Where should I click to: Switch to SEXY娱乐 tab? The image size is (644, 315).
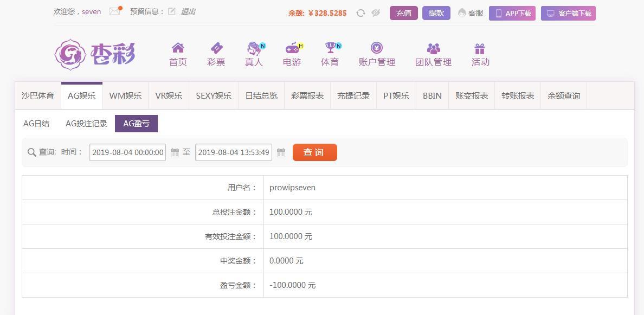point(214,95)
